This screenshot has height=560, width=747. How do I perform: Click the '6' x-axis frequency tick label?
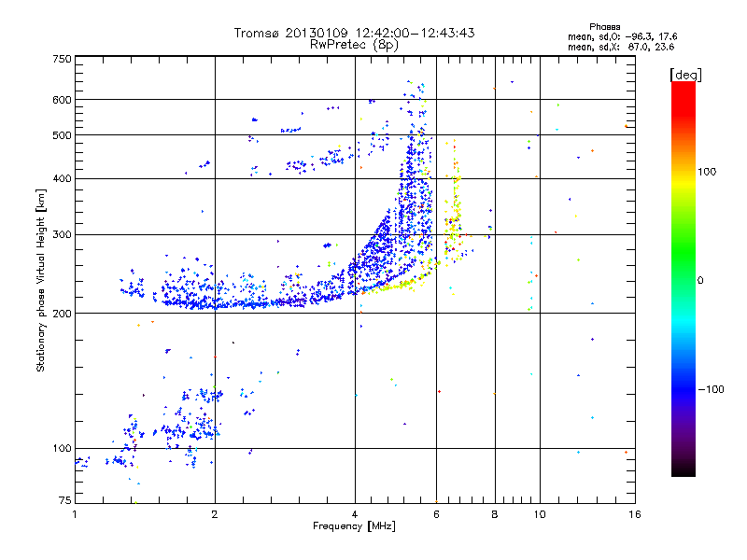point(436,514)
